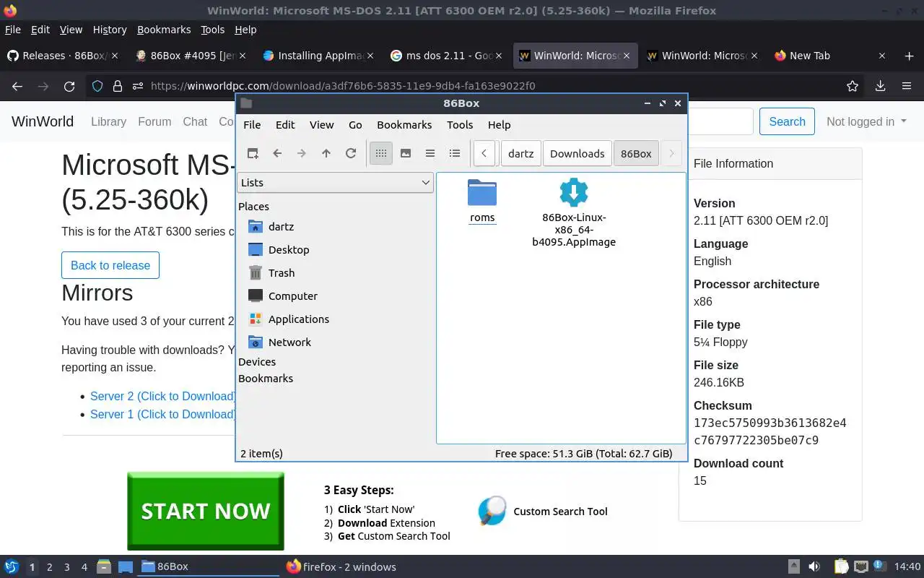The image size is (924, 578).
Task: Go to Downloads in the path bar
Action: click(x=577, y=153)
